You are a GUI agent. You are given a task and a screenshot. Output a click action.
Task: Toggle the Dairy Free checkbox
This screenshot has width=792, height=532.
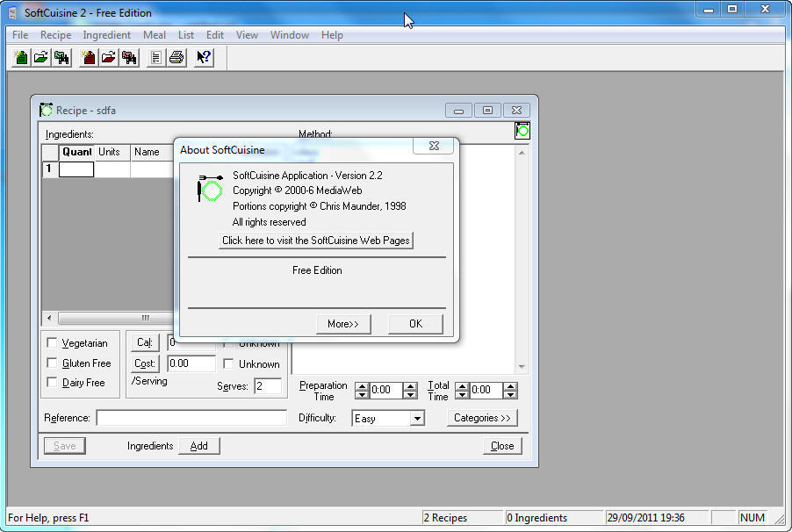[x=52, y=382]
